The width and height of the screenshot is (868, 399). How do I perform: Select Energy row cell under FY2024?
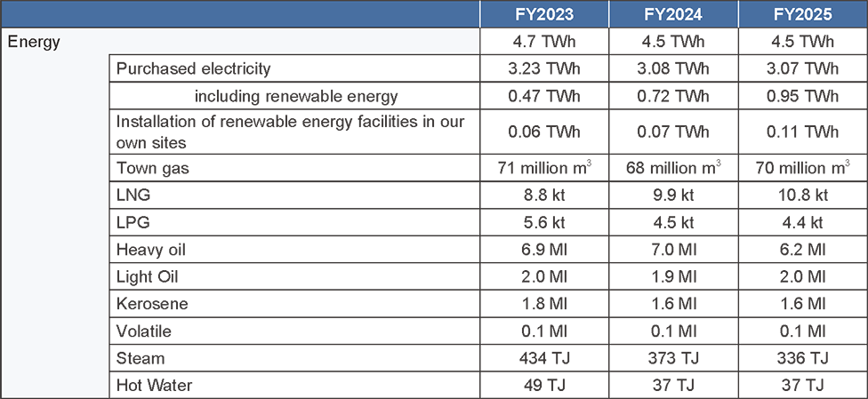(x=673, y=41)
